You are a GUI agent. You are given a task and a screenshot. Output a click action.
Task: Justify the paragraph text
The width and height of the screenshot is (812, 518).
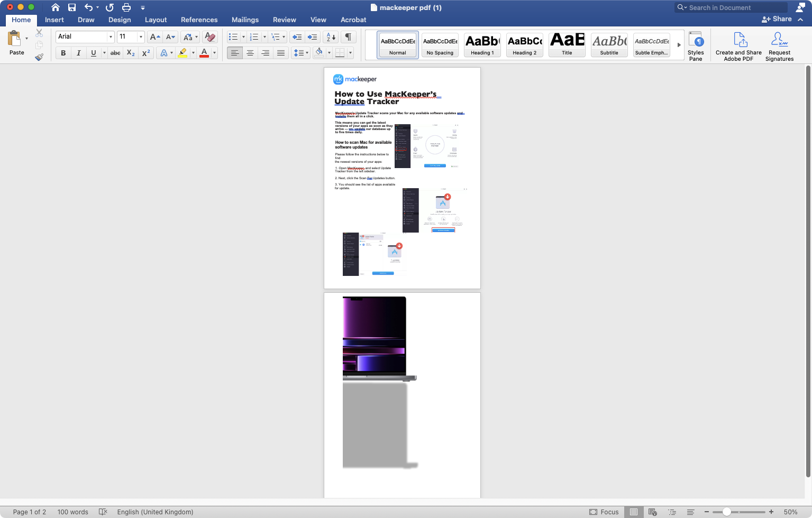coord(281,53)
